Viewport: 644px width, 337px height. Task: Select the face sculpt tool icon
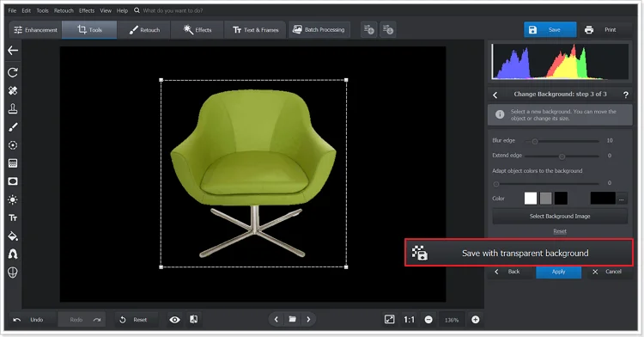[x=13, y=273]
